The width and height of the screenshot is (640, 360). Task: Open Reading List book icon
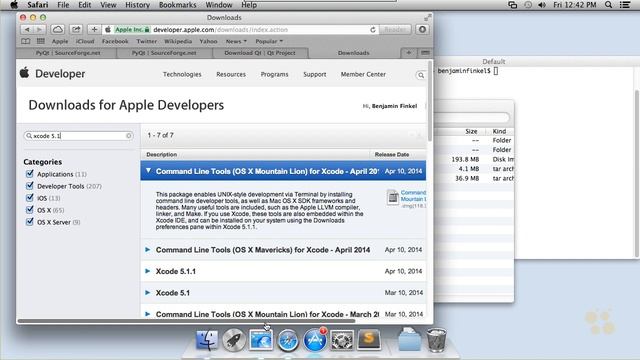pos(26,41)
